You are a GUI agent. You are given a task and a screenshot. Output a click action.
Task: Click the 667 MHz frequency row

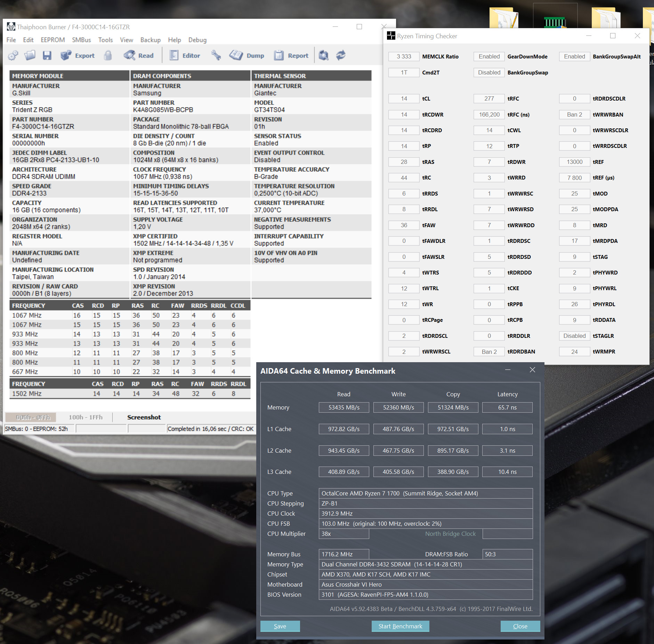pyautogui.click(x=130, y=372)
